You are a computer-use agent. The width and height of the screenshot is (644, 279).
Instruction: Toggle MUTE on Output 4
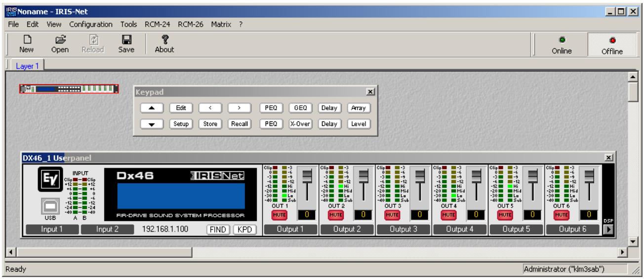[447, 215]
